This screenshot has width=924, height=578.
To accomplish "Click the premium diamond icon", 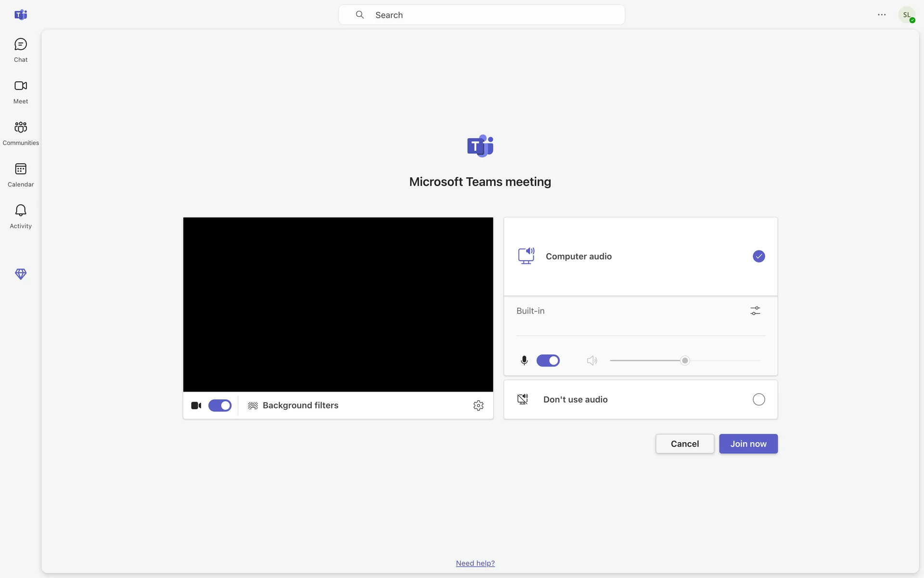I will [21, 274].
